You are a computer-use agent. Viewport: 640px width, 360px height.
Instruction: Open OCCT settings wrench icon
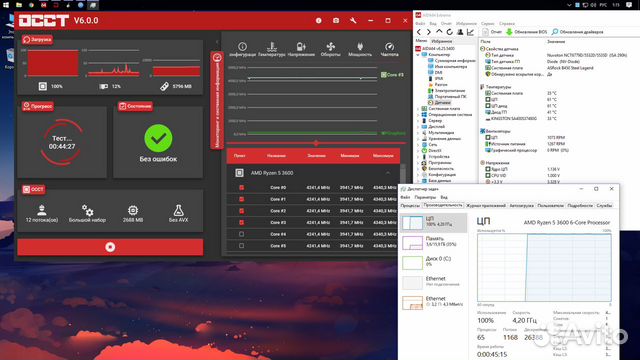353,20
